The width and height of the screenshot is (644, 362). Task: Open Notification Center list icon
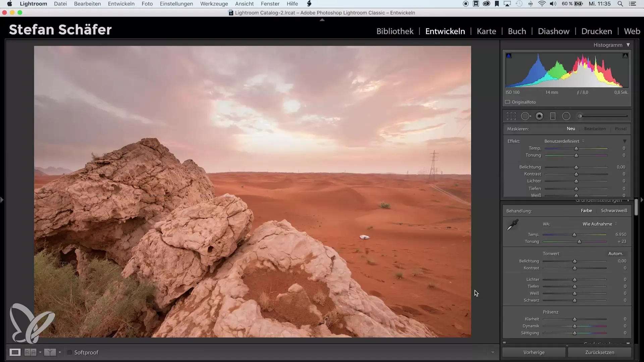pos(632,4)
